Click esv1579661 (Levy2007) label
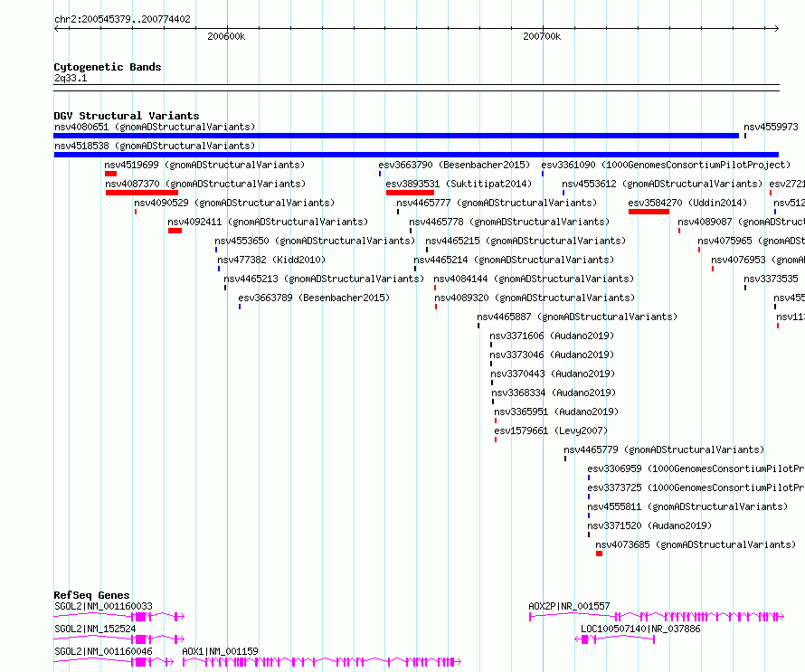The height and width of the screenshot is (672, 805). [551, 431]
